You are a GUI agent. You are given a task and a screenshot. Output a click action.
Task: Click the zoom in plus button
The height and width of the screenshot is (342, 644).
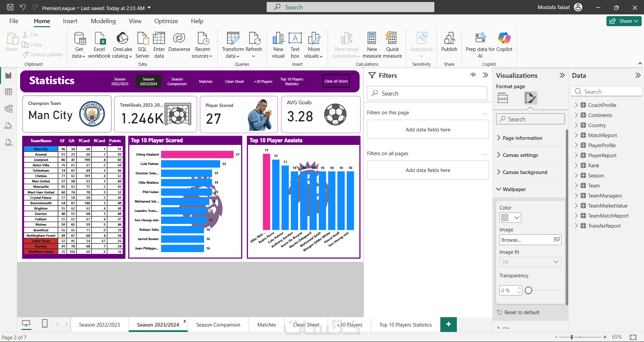[605, 337]
